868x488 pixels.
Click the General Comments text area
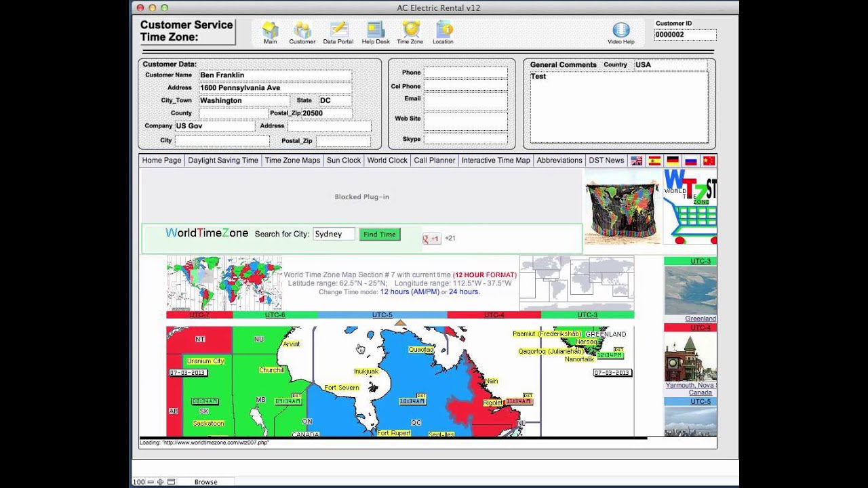pos(619,108)
